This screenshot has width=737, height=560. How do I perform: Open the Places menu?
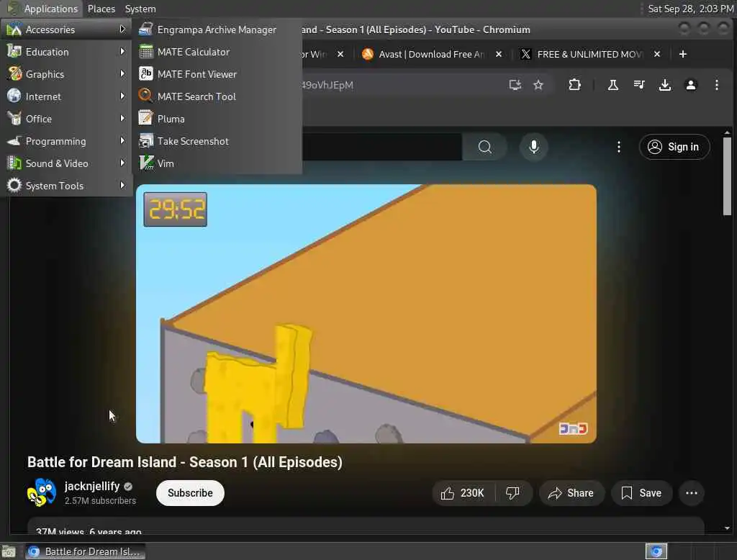[x=101, y=9]
